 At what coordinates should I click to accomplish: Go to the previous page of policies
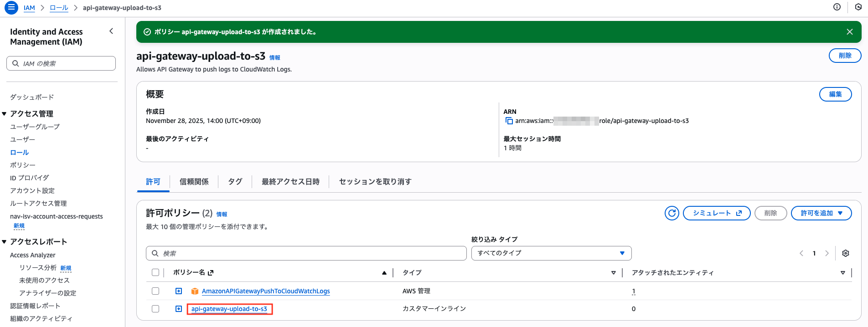[801, 253]
